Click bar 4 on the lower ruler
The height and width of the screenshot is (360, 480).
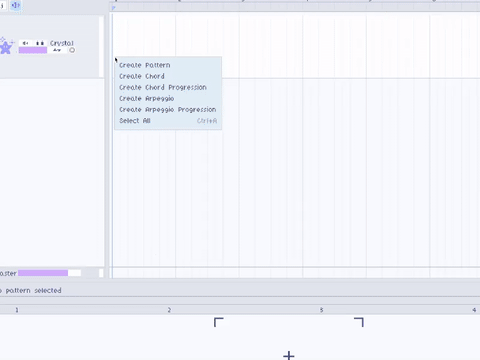coord(474,310)
